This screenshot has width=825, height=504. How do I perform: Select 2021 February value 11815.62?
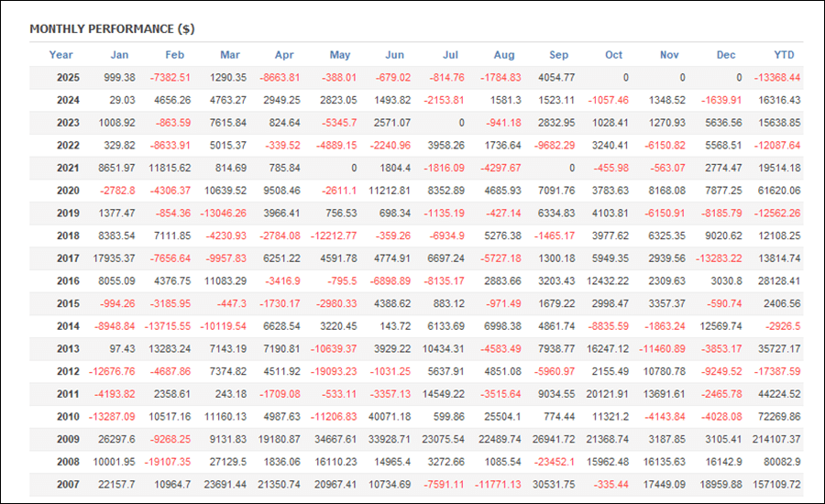[x=170, y=168]
